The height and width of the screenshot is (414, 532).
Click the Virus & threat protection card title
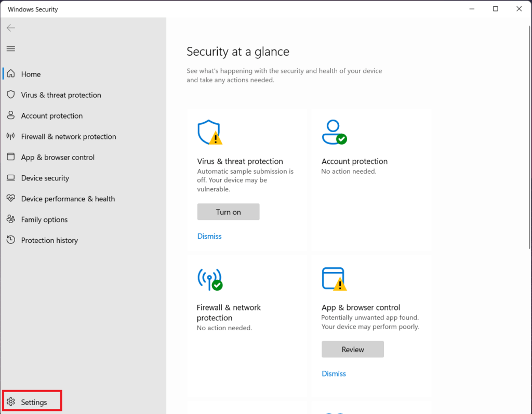pyautogui.click(x=240, y=161)
